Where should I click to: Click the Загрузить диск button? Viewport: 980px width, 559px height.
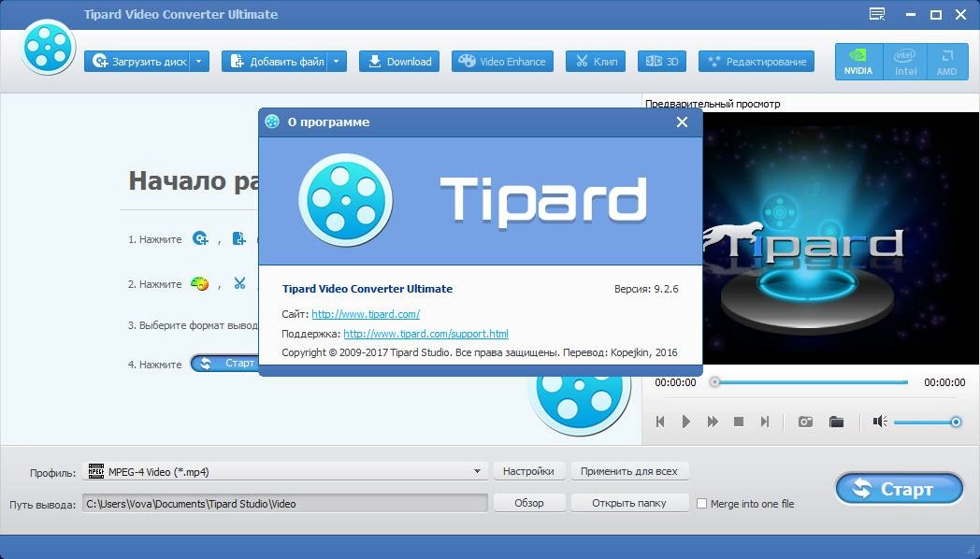137,61
